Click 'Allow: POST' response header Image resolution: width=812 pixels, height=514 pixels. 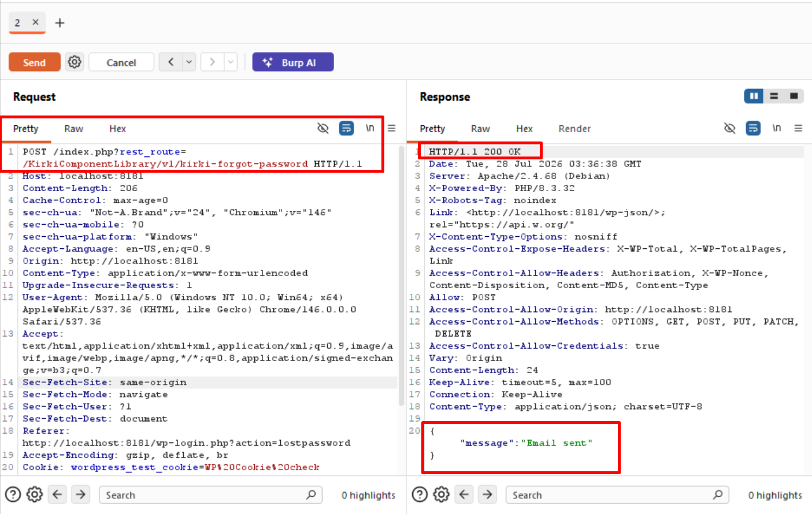(x=462, y=297)
